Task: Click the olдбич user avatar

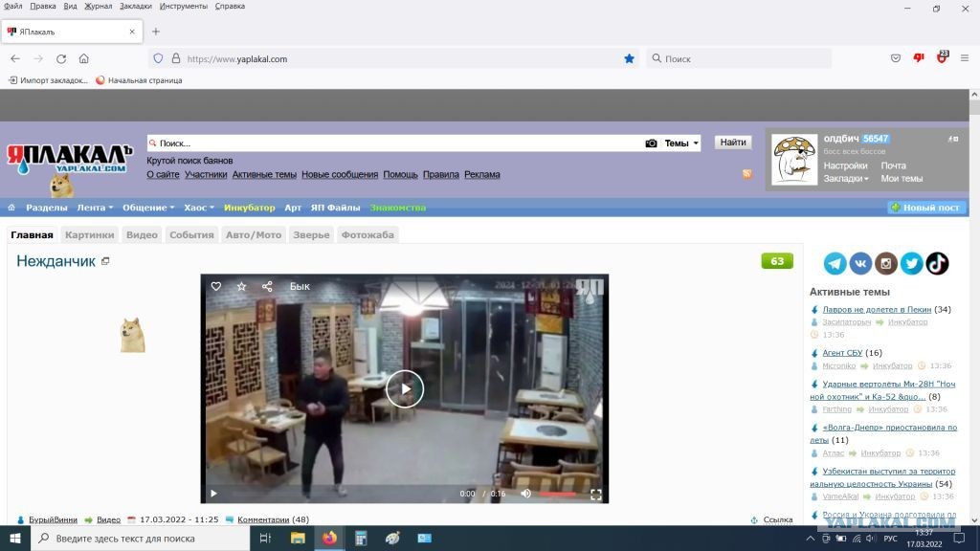Action: pyautogui.click(x=793, y=160)
